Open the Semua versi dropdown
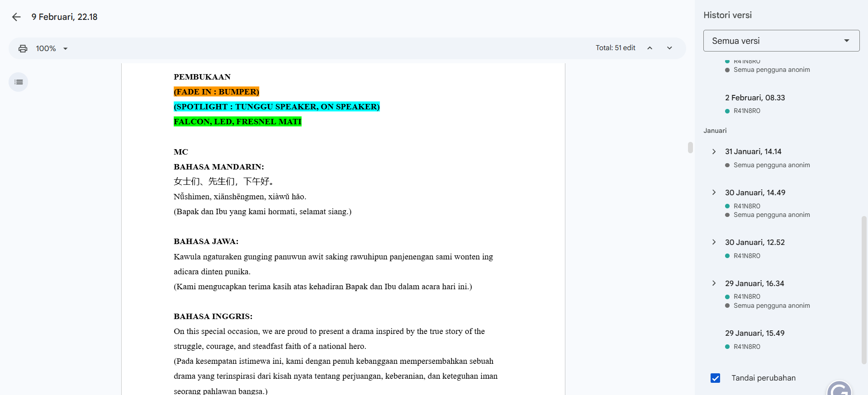This screenshot has height=395, width=868. (x=781, y=41)
